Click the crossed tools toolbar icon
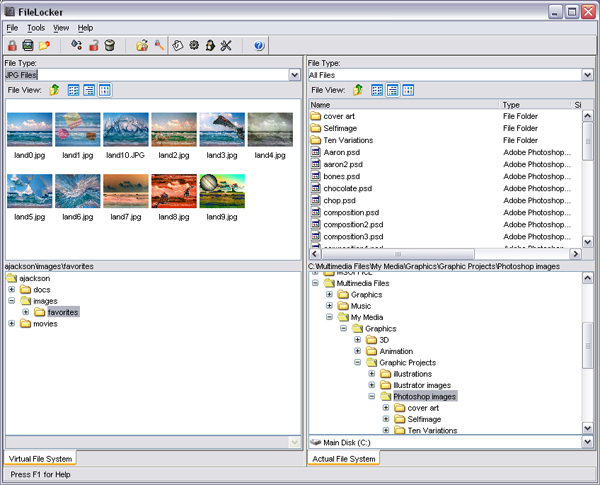Screen dimensions: 600x485 pos(226,46)
